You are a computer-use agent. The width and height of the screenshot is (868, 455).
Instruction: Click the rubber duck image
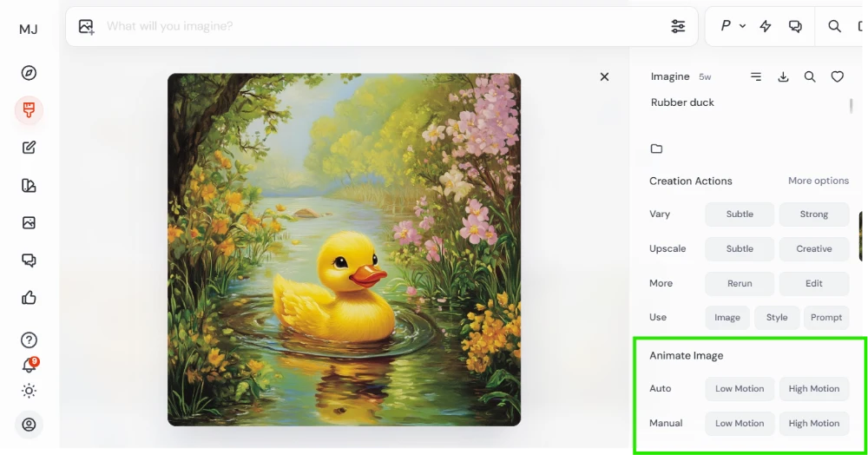(344, 249)
